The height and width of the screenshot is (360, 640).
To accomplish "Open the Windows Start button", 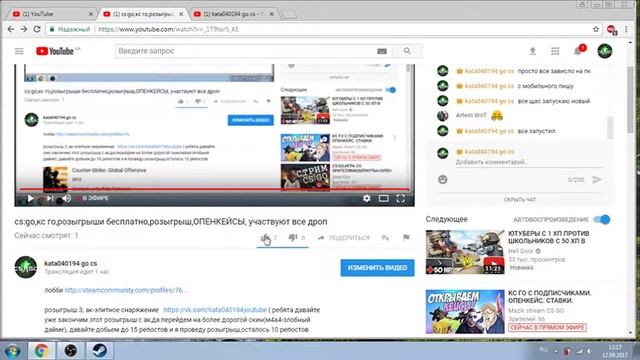I will [x=13, y=351].
